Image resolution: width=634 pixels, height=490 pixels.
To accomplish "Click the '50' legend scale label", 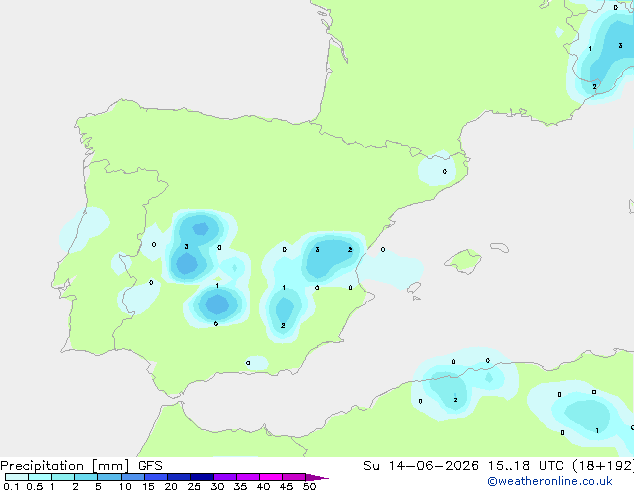I will point(309,486).
